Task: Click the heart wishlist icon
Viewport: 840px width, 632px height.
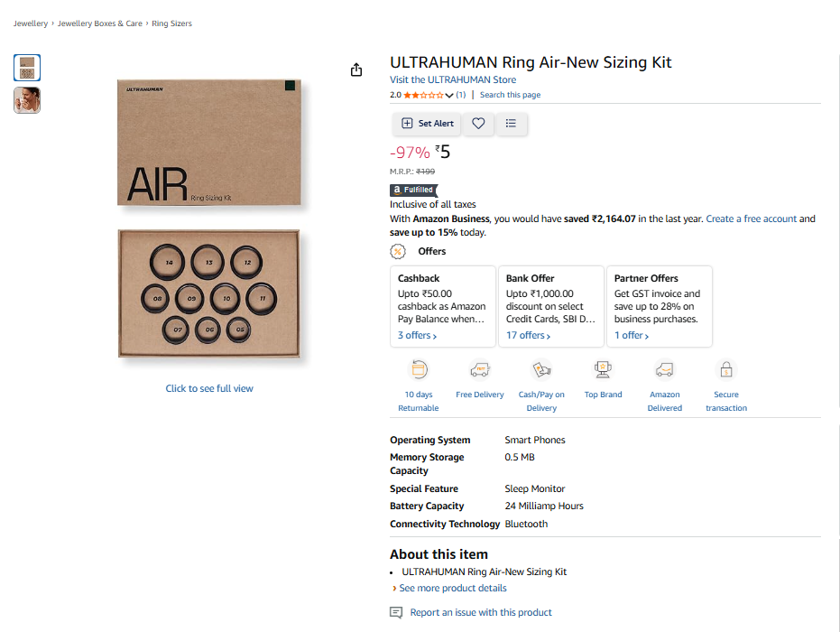Action: pos(478,124)
